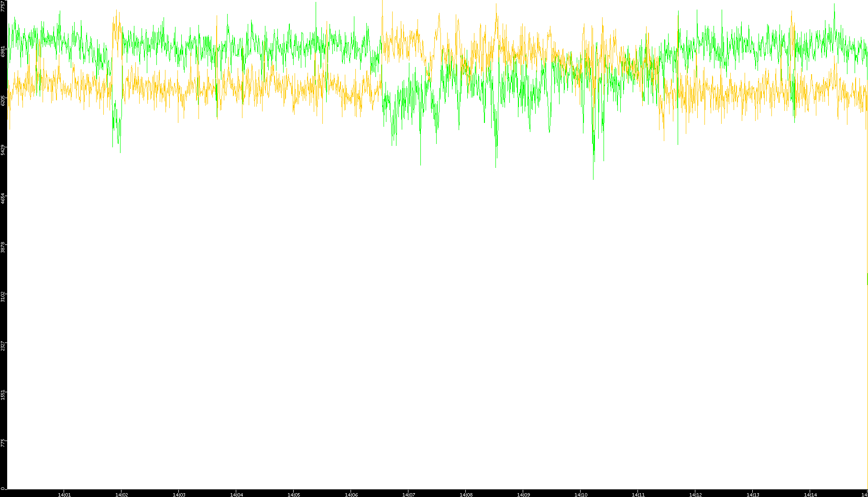
Task: Select the 775 y-axis value
Action: 3,442
